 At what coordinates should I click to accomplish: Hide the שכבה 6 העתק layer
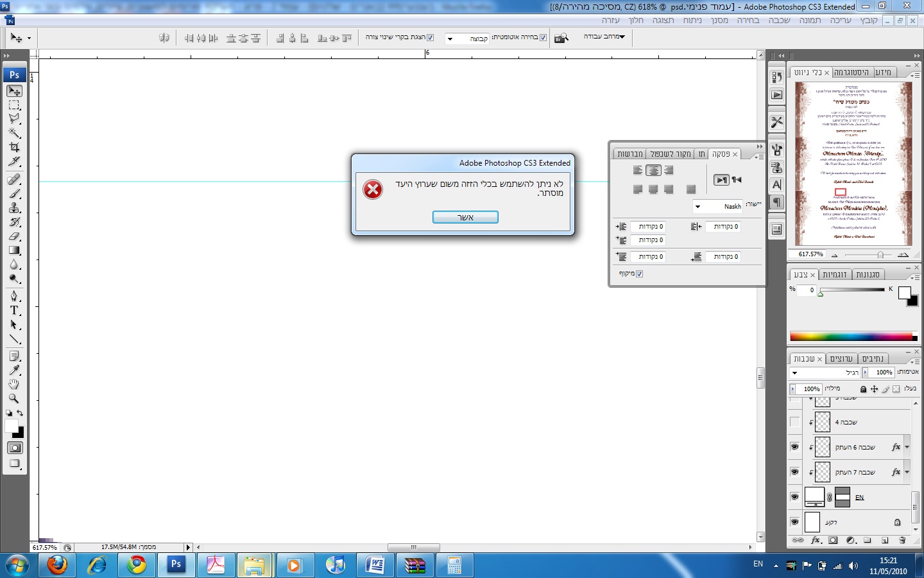[x=794, y=447]
